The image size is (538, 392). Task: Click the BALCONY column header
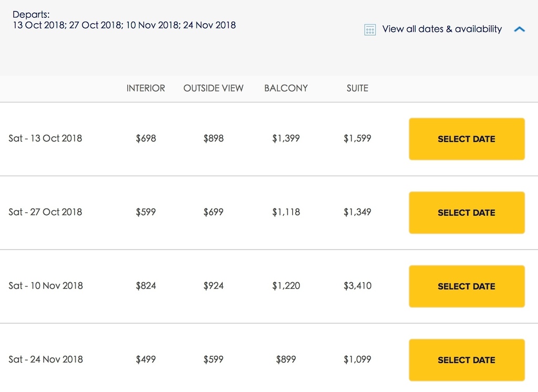(286, 88)
